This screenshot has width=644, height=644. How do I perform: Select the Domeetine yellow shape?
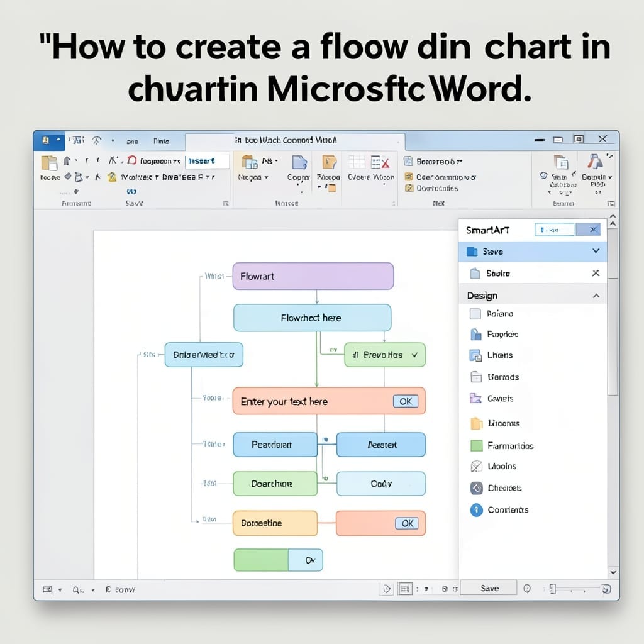coord(275,523)
